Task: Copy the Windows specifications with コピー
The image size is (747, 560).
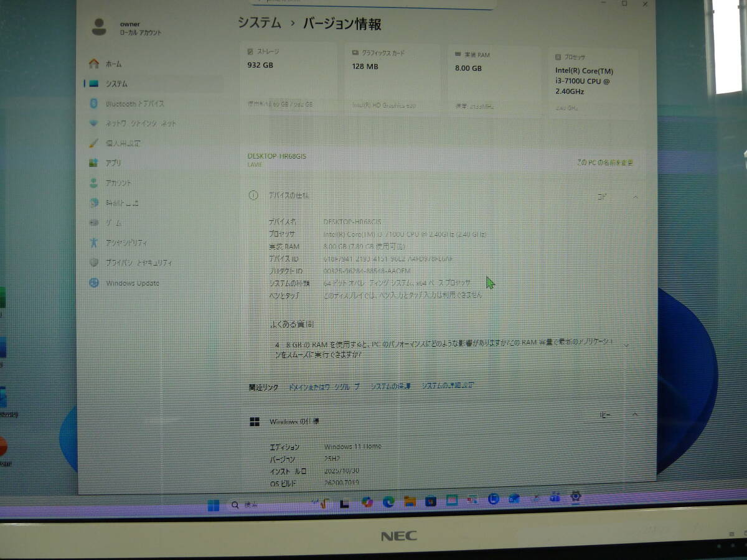Action: coord(604,415)
